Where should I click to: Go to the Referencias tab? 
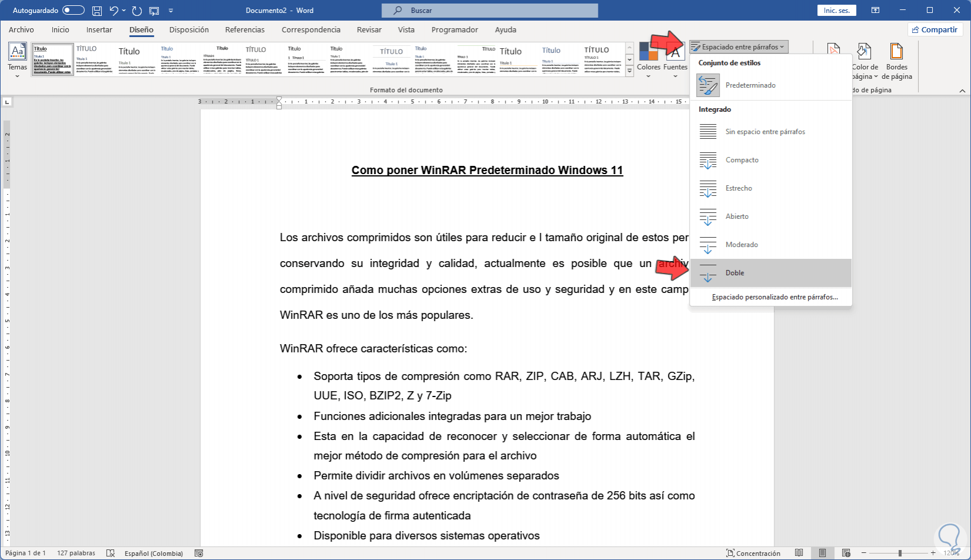245,29
